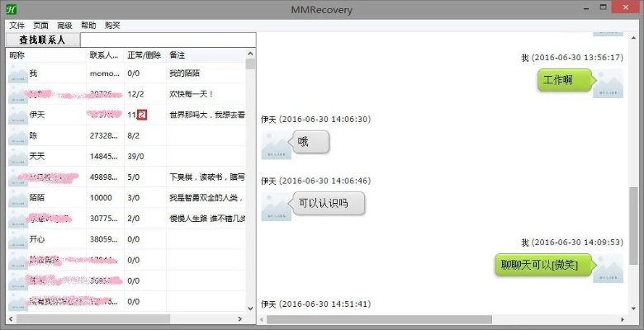Sort by the 正常/删除 column header
The width and height of the screenshot is (644, 330).
145,55
